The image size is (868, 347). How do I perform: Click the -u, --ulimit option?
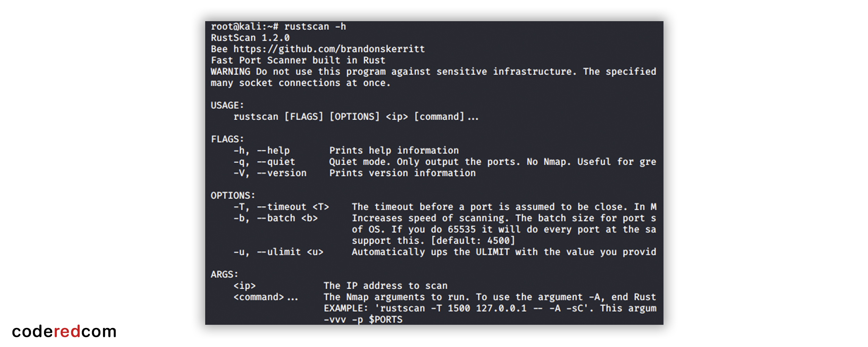pos(278,252)
